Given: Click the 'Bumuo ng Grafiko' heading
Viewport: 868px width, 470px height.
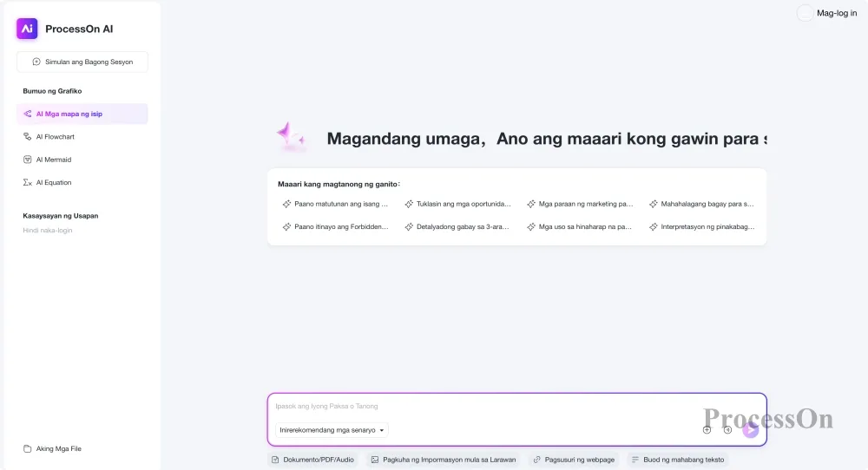Looking at the screenshot, I should (52, 91).
